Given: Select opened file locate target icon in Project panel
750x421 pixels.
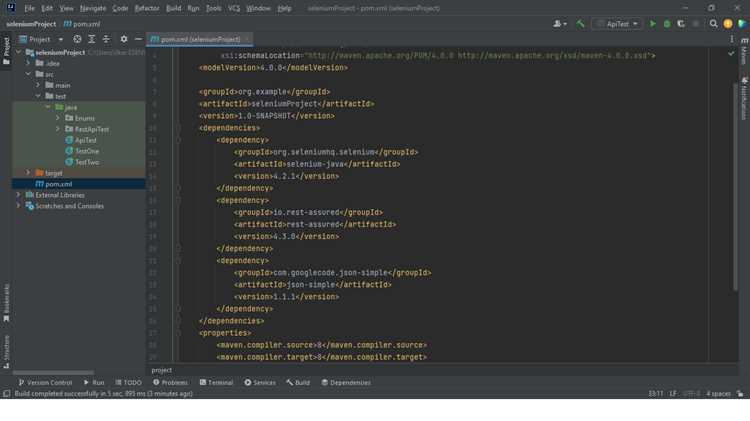Looking at the screenshot, I should click(77, 39).
